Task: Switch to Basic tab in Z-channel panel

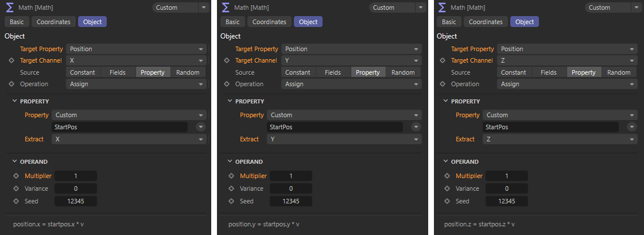Action: point(449,22)
